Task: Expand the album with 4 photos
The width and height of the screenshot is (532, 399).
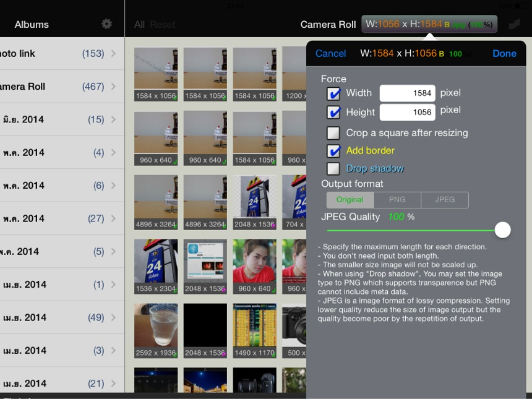Action: click(x=62, y=152)
